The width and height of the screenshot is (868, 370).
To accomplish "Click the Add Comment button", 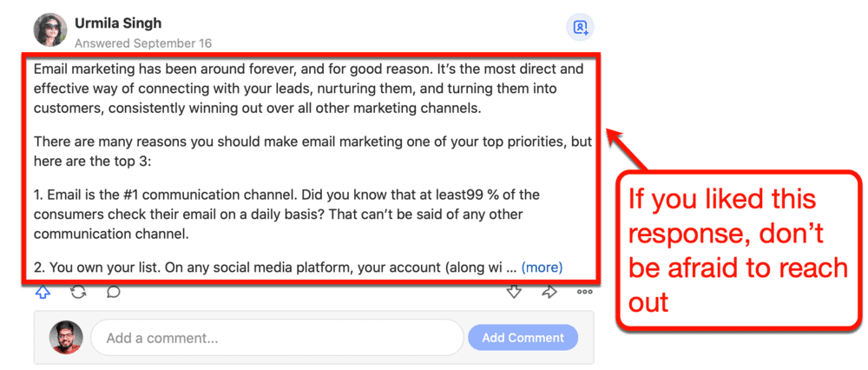I will (523, 338).
